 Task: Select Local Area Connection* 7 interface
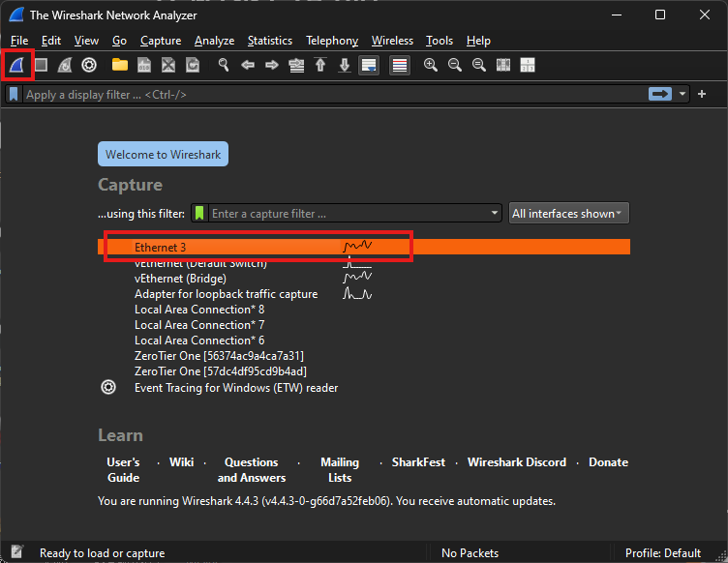364,325
